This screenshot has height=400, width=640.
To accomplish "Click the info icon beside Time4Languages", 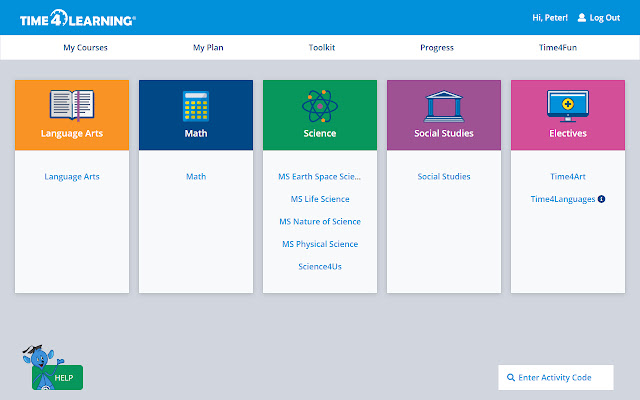I will (601, 199).
